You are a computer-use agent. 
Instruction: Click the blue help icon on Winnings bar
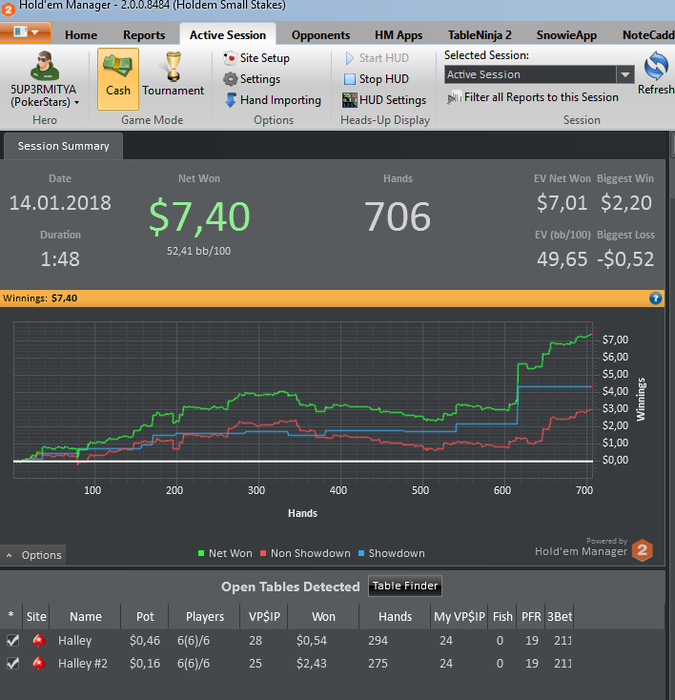(x=655, y=298)
